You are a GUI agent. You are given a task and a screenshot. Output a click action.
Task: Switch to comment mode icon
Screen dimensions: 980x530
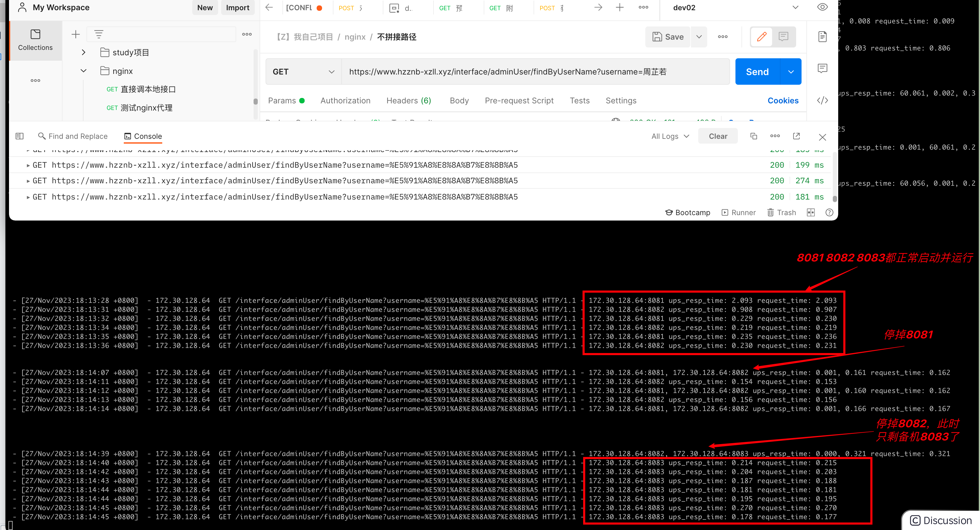783,37
